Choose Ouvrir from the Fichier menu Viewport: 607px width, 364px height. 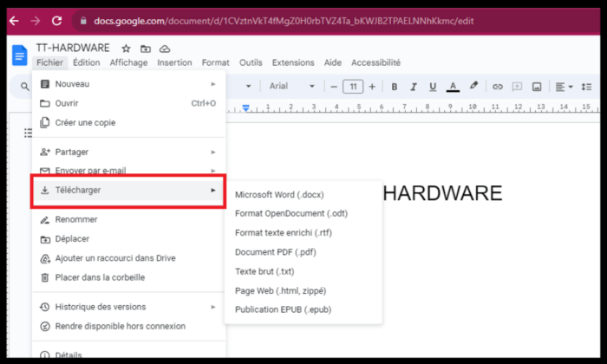pyautogui.click(x=128, y=103)
